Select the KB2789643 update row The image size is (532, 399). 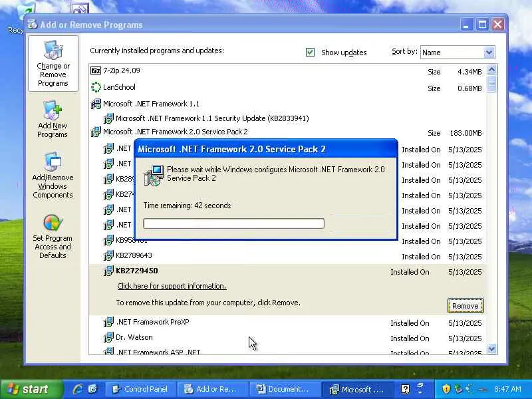click(x=287, y=256)
